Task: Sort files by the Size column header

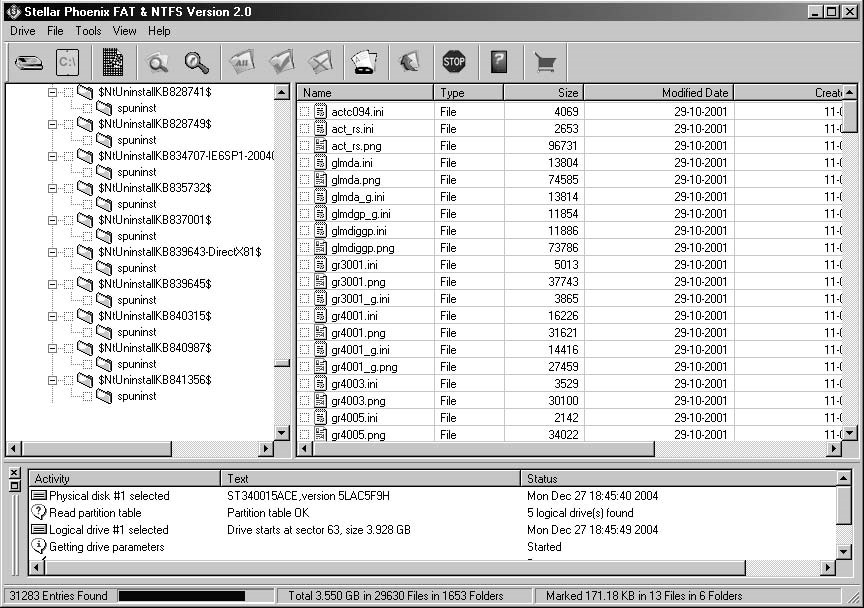Action: pyautogui.click(x=543, y=93)
